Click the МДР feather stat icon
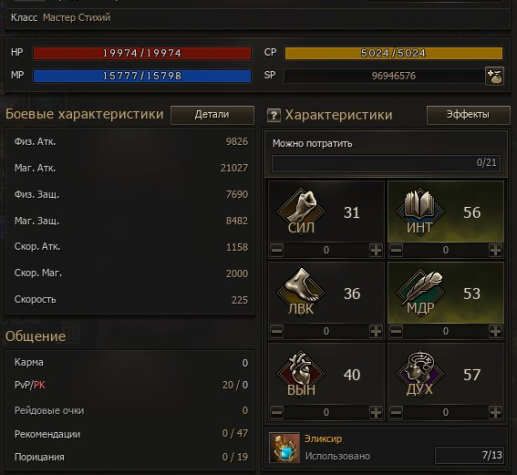Image resolution: width=517 pixels, height=475 pixels. pyautogui.click(x=420, y=292)
